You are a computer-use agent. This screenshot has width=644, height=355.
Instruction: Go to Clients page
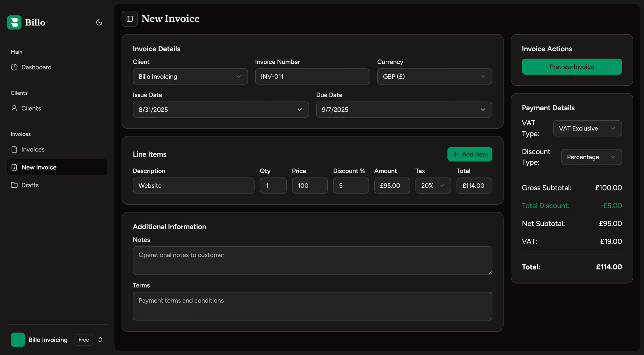pyautogui.click(x=31, y=108)
